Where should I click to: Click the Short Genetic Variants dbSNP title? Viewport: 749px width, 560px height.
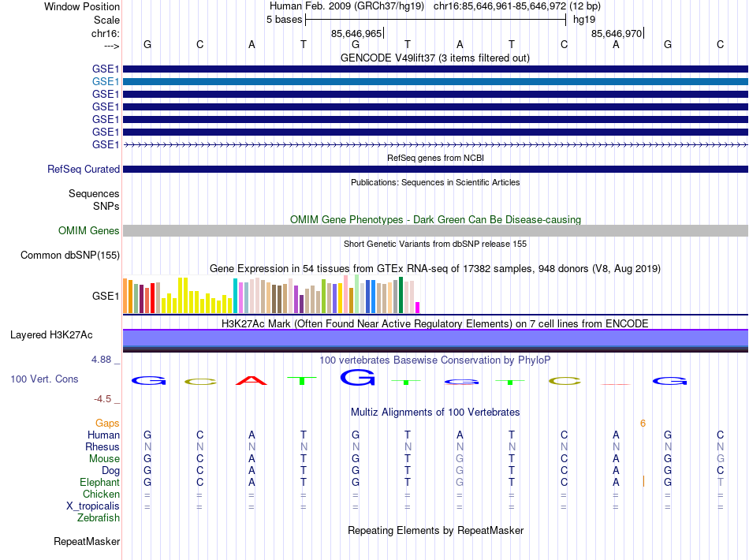point(435,244)
